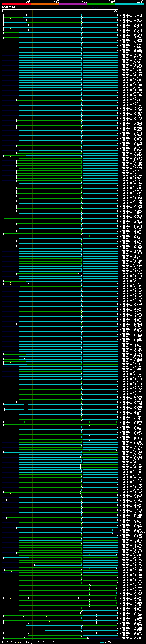Select hit label UniRef100_Q59LS1
The width and height of the screenshot is (146, 644).
[131, 259]
